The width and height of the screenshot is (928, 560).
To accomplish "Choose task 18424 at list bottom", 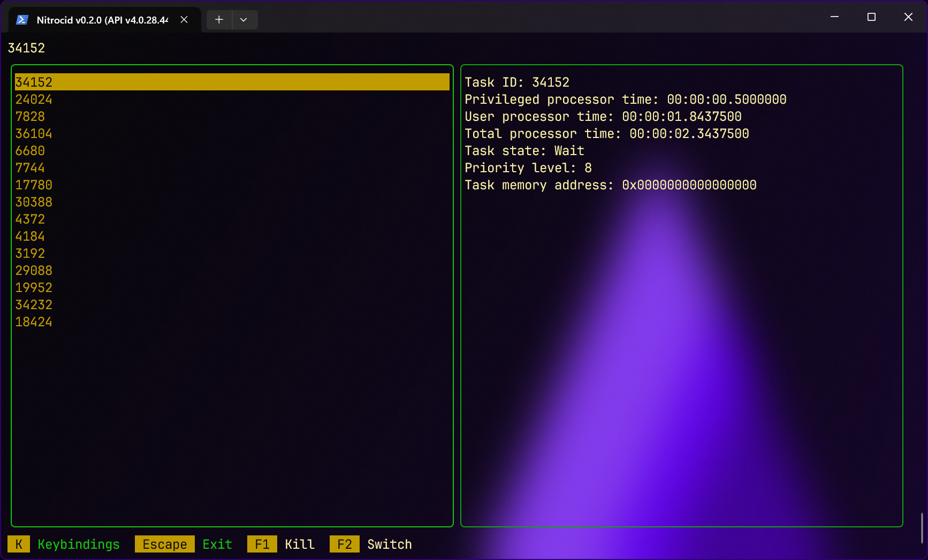I will 34,322.
